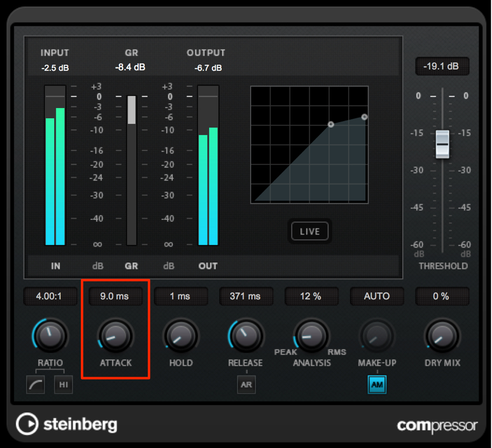The image size is (492, 448).
Task: Click the RMS label by Analysis knob
Action: click(337, 352)
